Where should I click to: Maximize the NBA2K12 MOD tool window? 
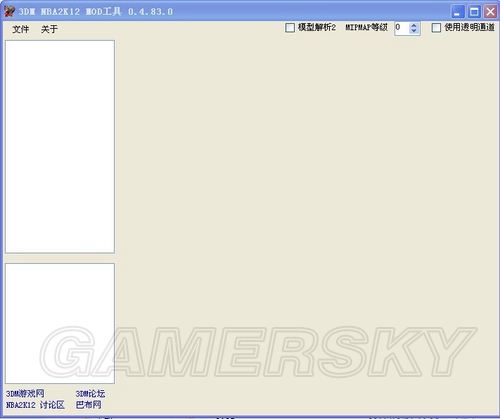tap(474, 12)
